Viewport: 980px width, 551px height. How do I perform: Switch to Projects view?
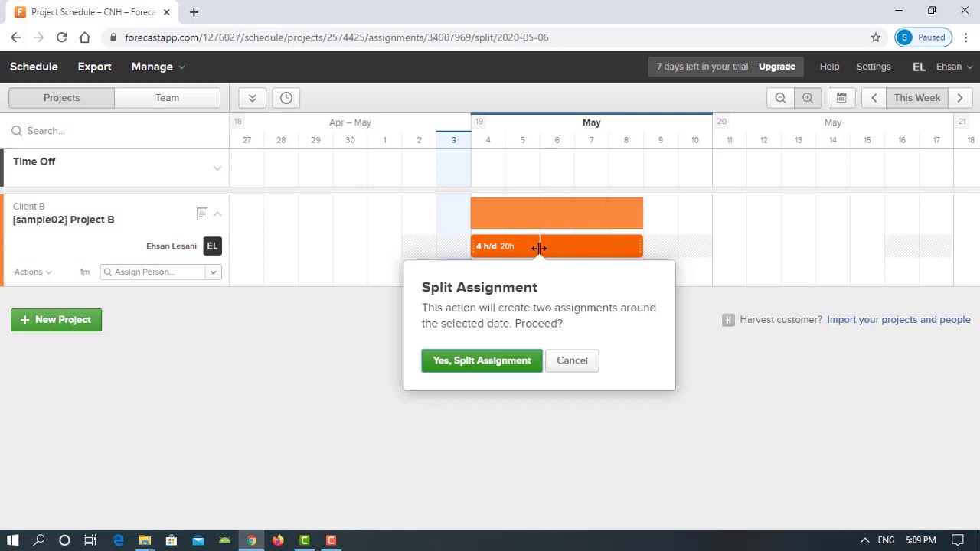pos(61,98)
